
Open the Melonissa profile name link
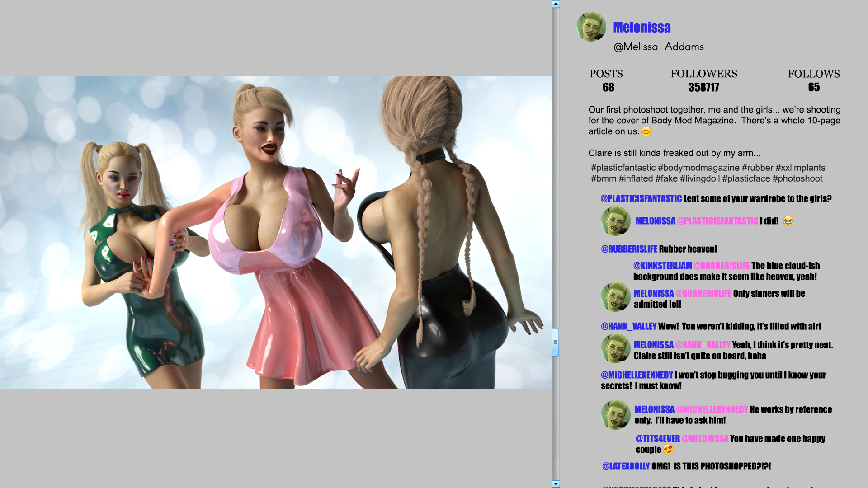tap(642, 27)
